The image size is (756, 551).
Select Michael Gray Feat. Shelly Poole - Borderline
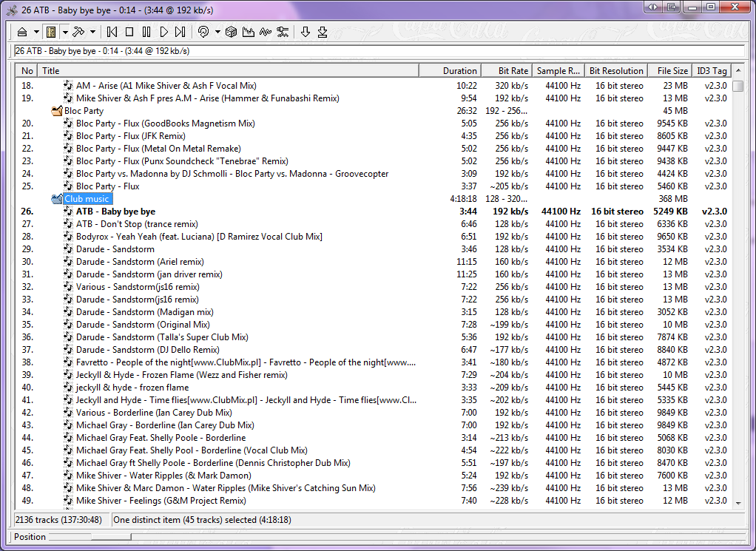[x=161, y=438]
